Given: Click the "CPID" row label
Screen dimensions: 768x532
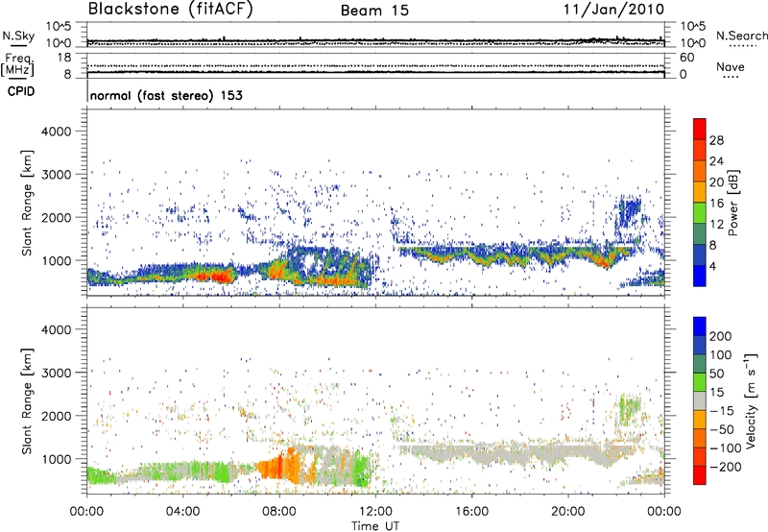Looking at the screenshot, I should 21,91.
